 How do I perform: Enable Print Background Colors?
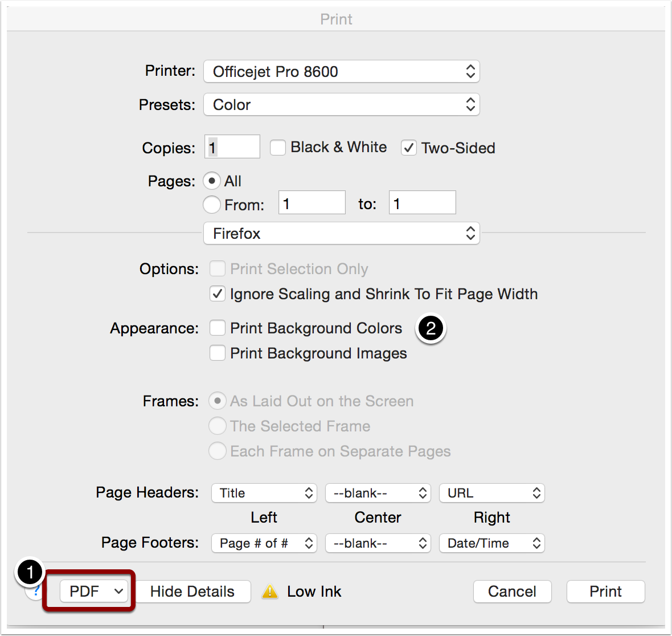coord(218,328)
